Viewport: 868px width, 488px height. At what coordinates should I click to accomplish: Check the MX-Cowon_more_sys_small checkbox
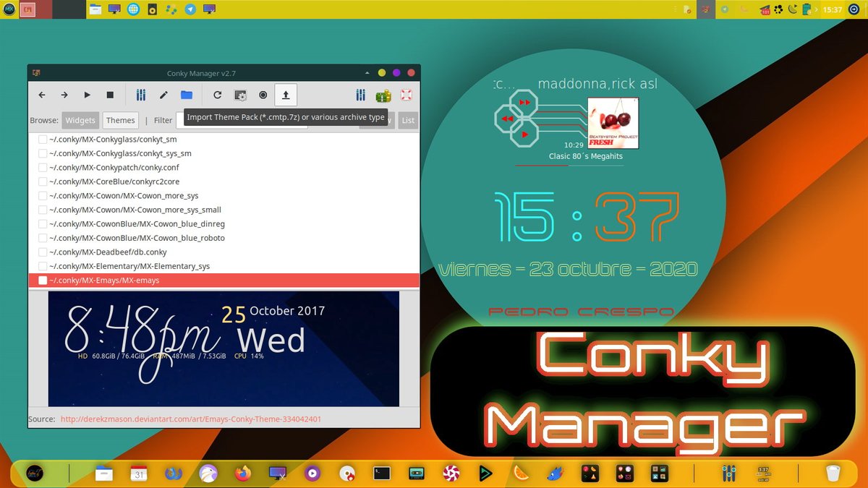coord(43,210)
